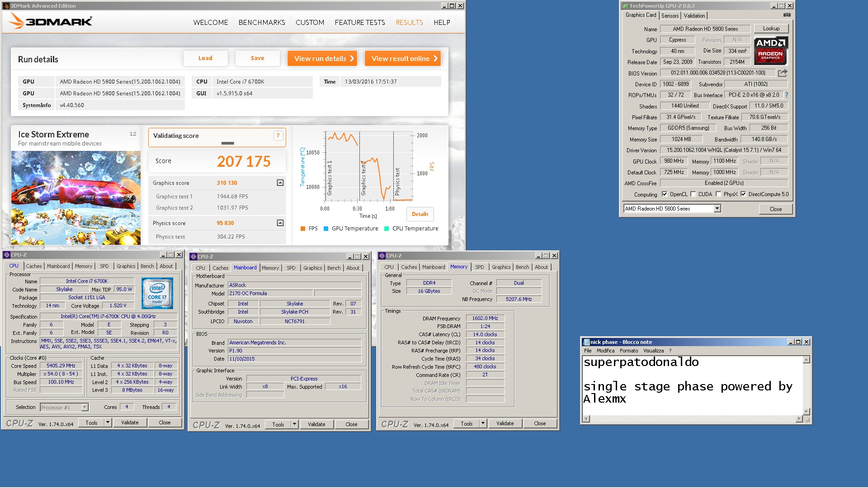Open the WELCOME tab in 3DMark
This screenshot has width=868, height=488.
pyautogui.click(x=211, y=22)
